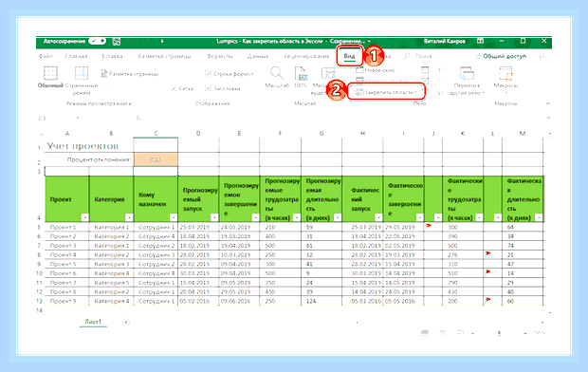Click the user name Виталий Каиров

pyautogui.click(x=444, y=41)
